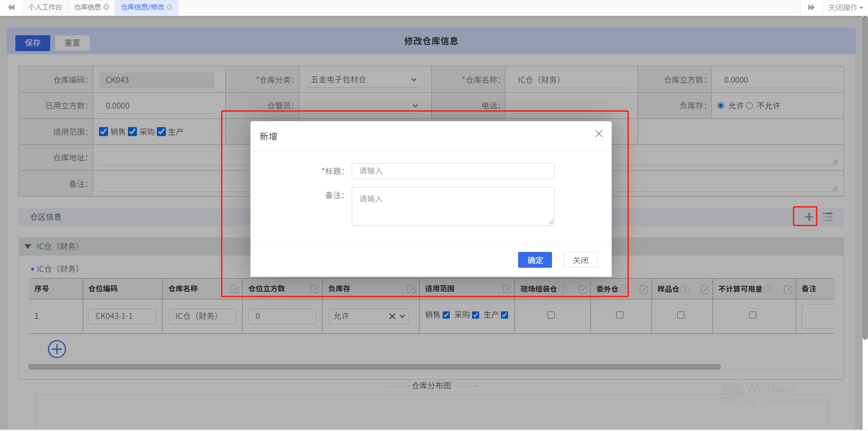The image size is (868, 431).
Task: Toggle 生产 checkbox in table row 1
Action: pyautogui.click(x=505, y=315)
